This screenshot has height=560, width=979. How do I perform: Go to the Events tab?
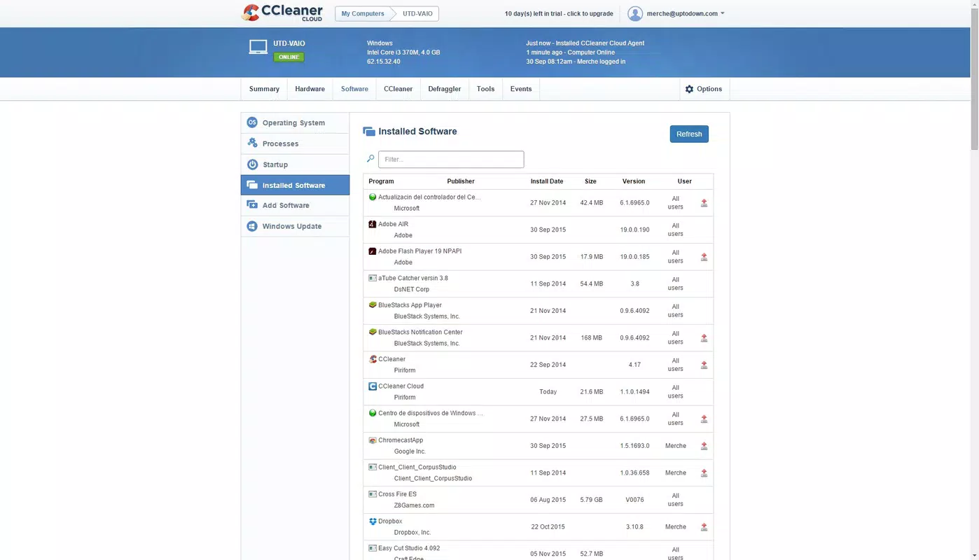(521, 89)
